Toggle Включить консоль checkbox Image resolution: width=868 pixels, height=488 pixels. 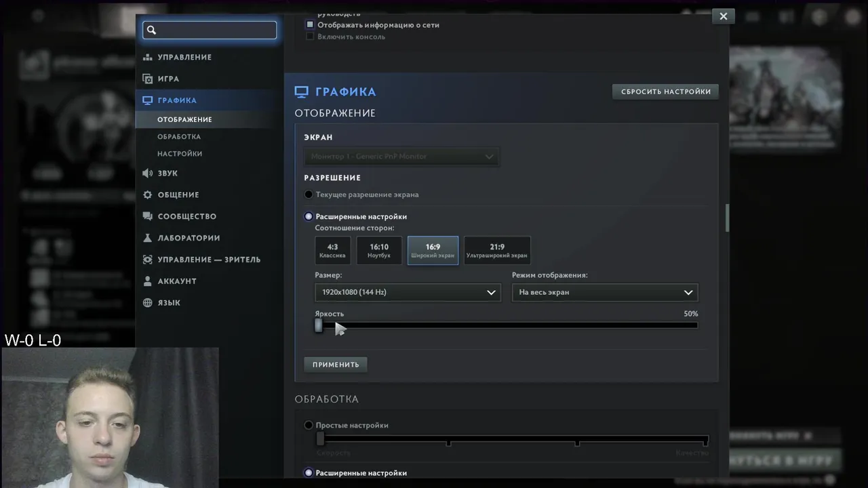click(310, 37)
